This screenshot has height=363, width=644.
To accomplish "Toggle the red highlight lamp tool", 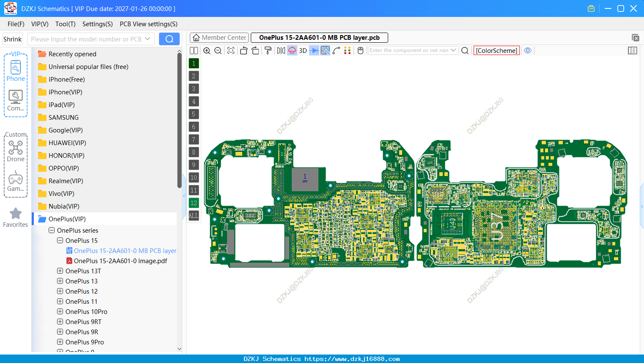I will (x=292, y=50).
